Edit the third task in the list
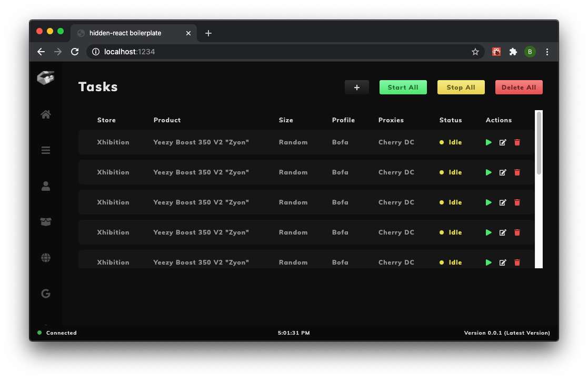 [503, 202]
